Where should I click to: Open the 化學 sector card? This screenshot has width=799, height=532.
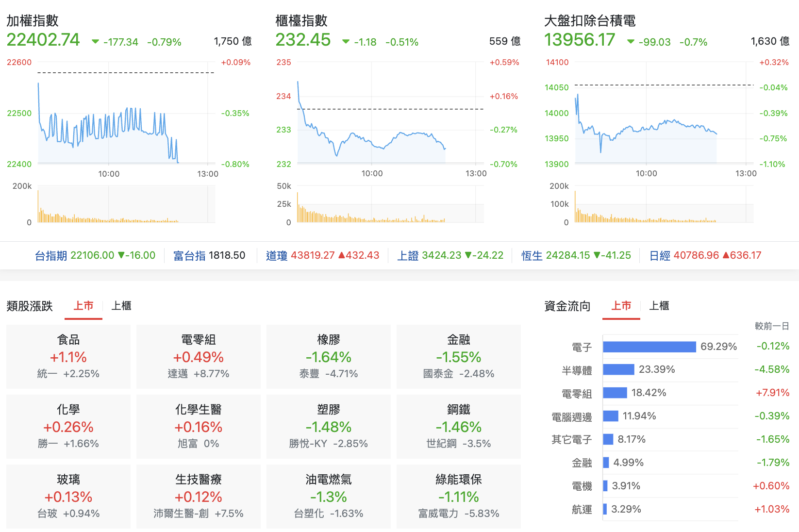68,427
